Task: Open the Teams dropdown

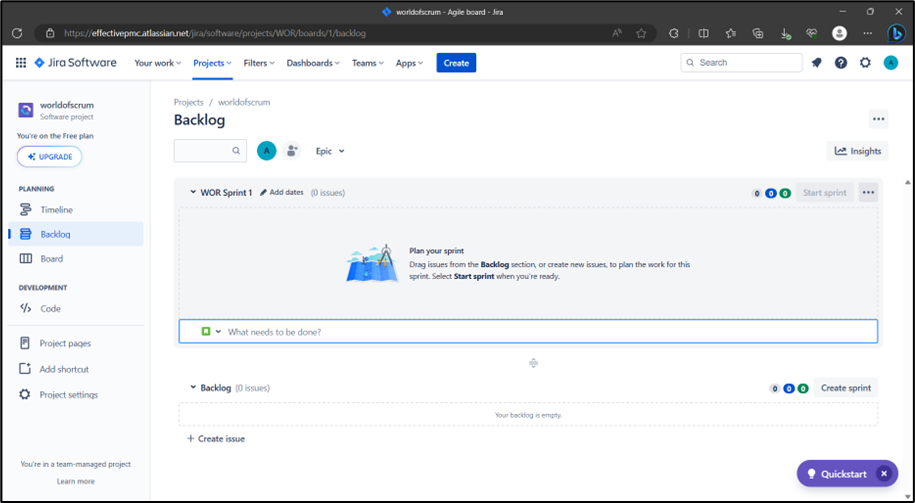Action: click(368, 63)
